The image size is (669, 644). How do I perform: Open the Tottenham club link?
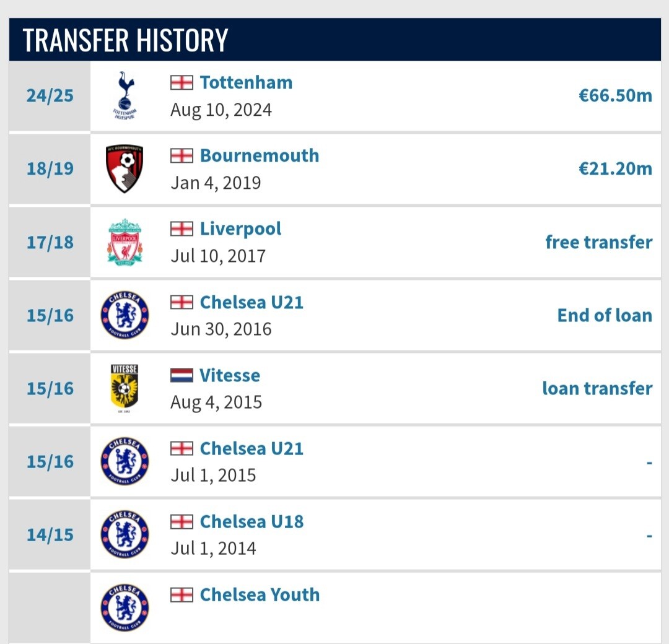click(246, 82)
